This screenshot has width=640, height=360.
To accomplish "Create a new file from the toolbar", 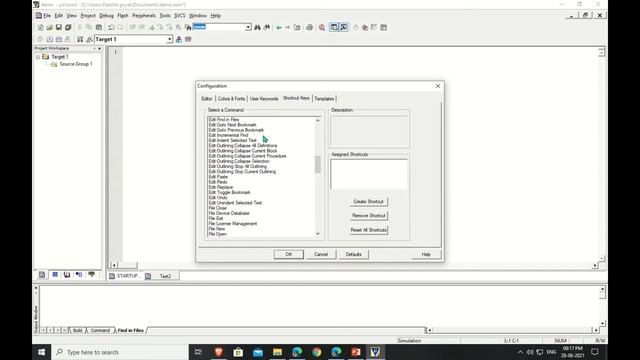I will [40, 27].
